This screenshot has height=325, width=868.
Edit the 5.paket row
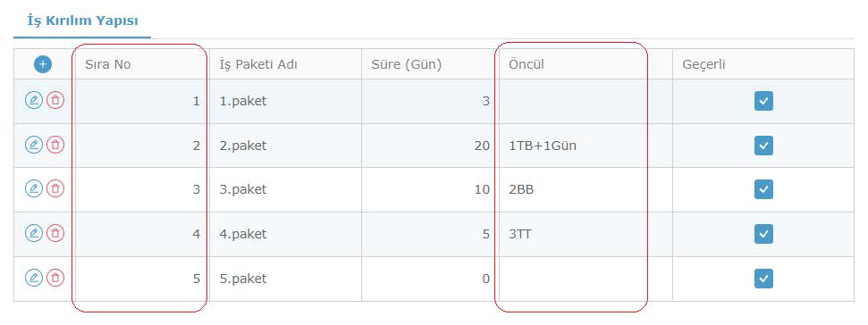(x=34, y=278)
